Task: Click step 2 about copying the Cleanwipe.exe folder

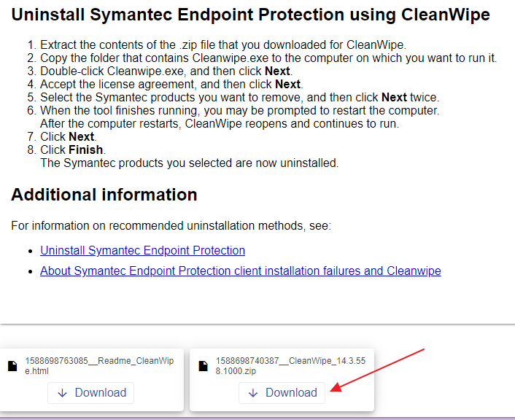Action: (268, 58)
